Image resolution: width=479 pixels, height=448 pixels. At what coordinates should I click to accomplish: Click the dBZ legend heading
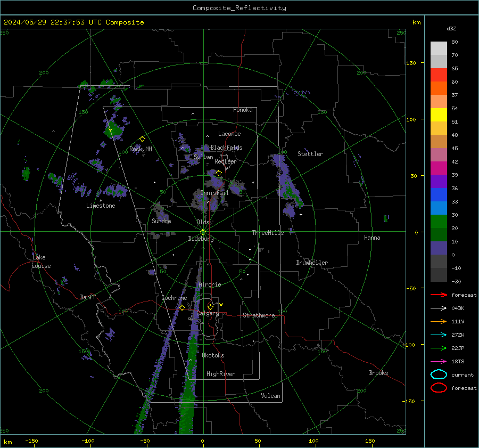[x=451, y=28]
